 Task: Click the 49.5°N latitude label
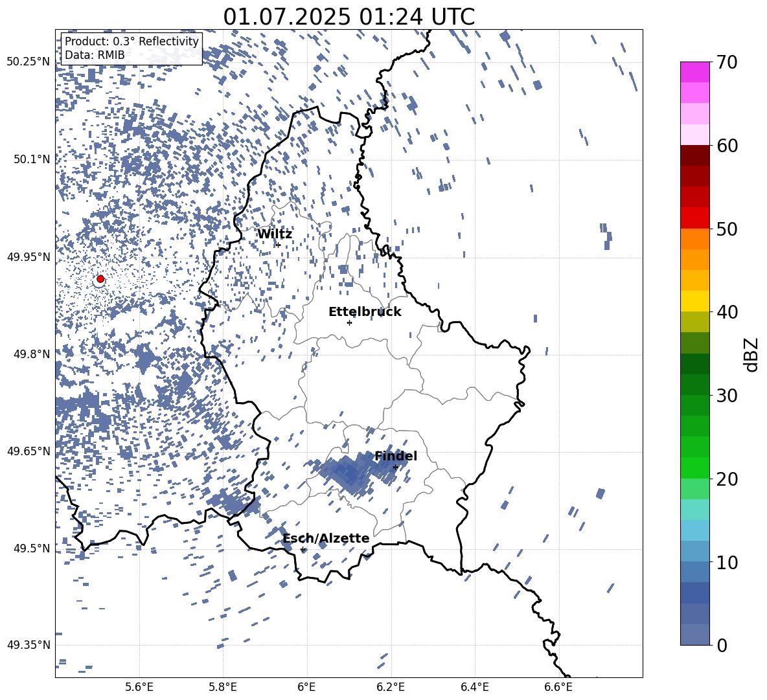click(x=32, y=548)
